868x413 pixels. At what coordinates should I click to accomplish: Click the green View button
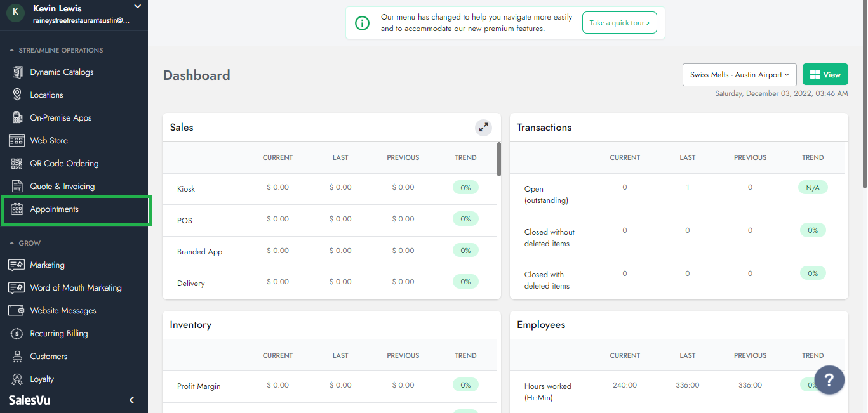point(825,75)
